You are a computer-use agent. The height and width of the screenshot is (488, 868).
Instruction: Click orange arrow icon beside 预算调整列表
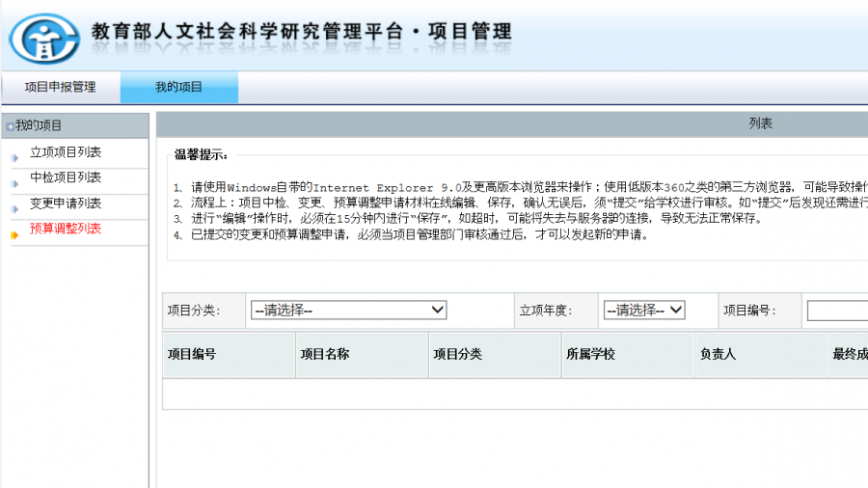pyautogui.click(x=14, y=235)
